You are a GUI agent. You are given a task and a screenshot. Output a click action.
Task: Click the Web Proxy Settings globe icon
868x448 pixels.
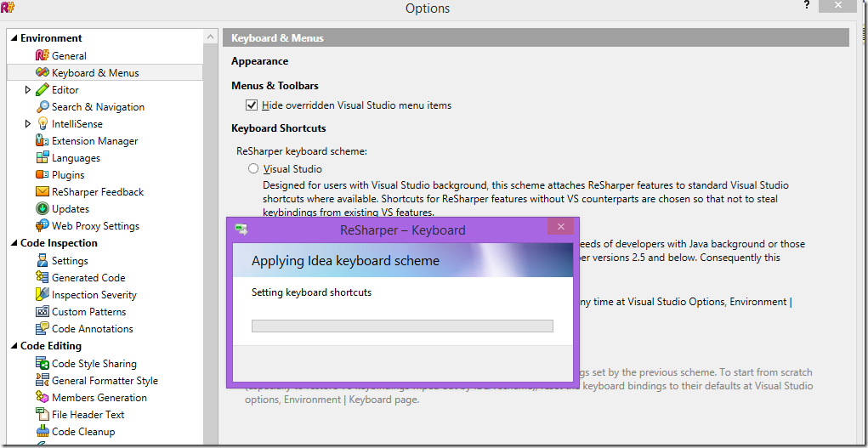click(42, 226)
